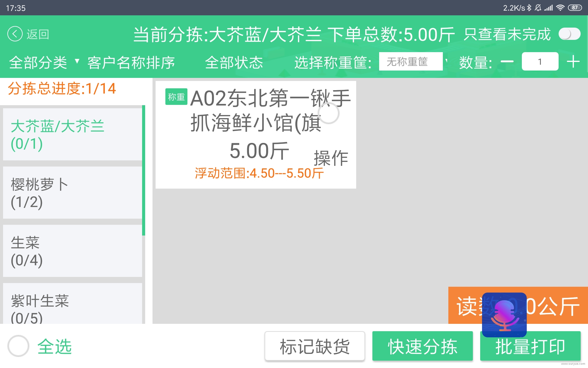The height and width of the screenshot is (368, 588).
Task: Toggle 只查看未完成 switch on
Action: click(x=569, y=34)
